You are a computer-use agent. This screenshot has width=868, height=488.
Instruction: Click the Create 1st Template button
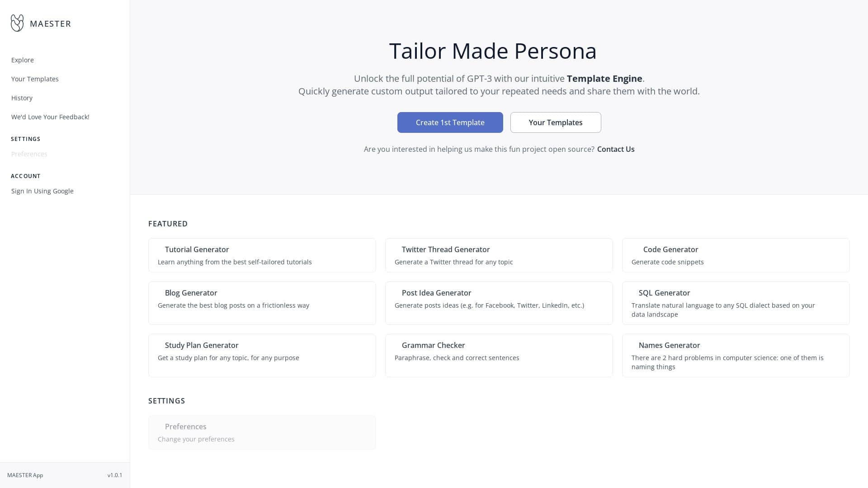(450, 122)
